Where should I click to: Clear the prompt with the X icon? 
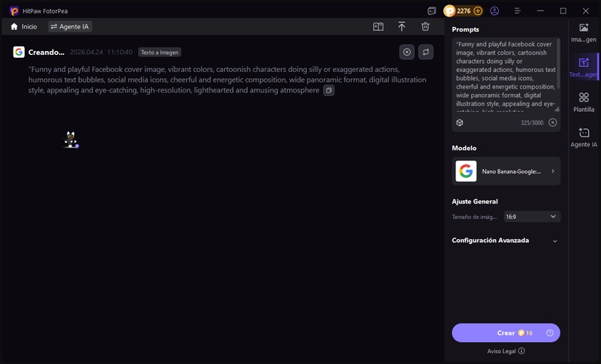pos(552,122)
